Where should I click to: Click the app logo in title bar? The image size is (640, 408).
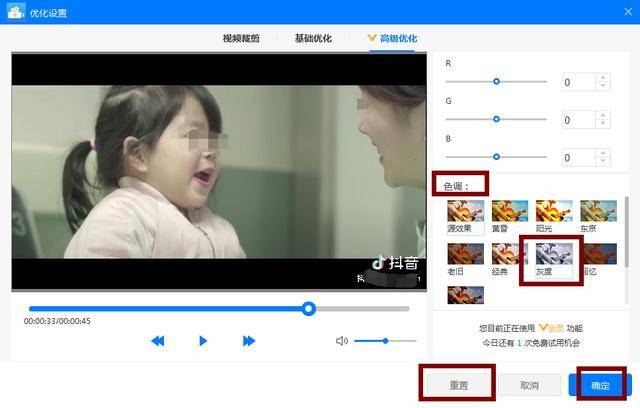(16, 12)
